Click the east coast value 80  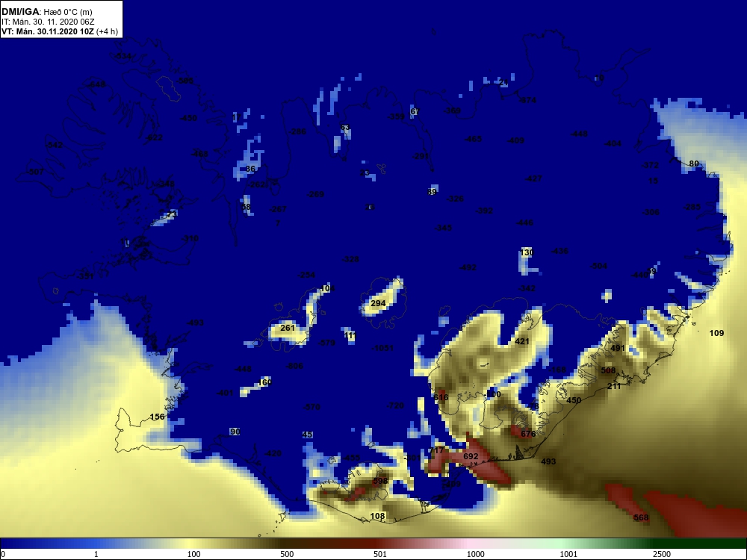(x=694, y=164)
